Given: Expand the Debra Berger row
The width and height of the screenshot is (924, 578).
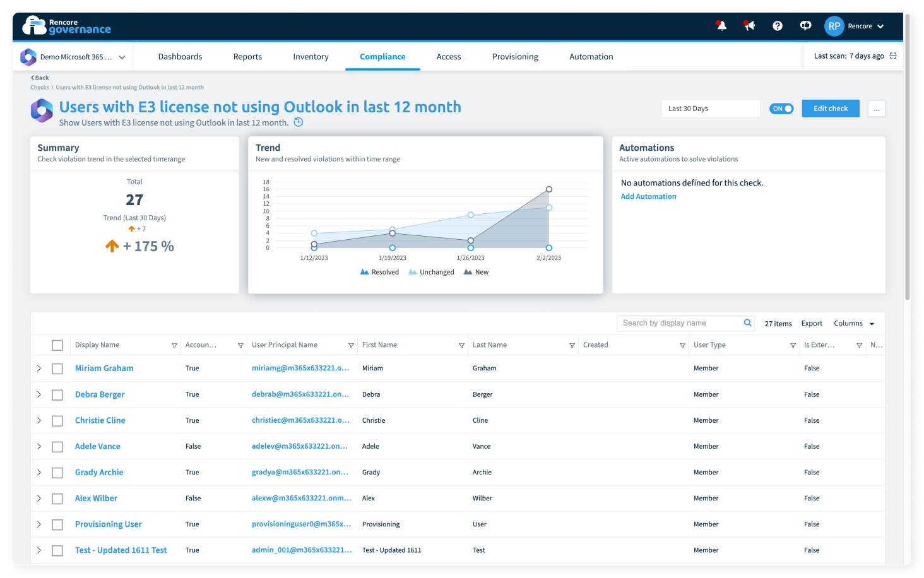Looking at the screenshot, I should tap(39, 394).
